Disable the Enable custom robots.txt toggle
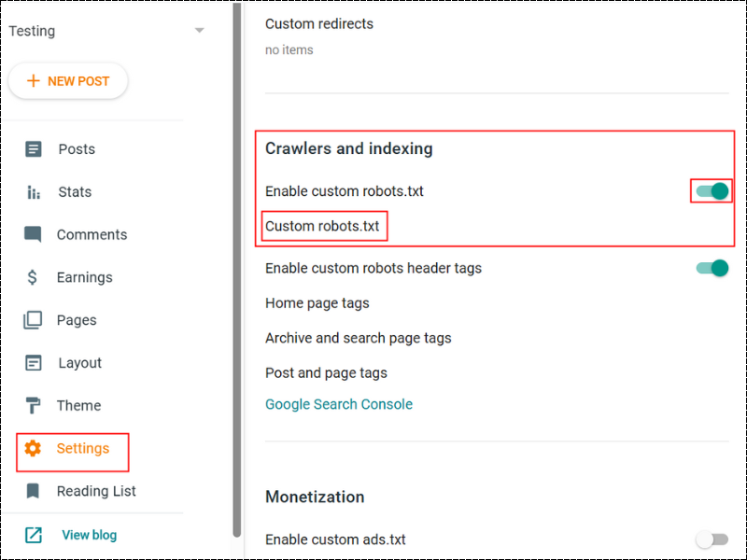The height and width of the screenshot is (560, 747). (712, 190)
